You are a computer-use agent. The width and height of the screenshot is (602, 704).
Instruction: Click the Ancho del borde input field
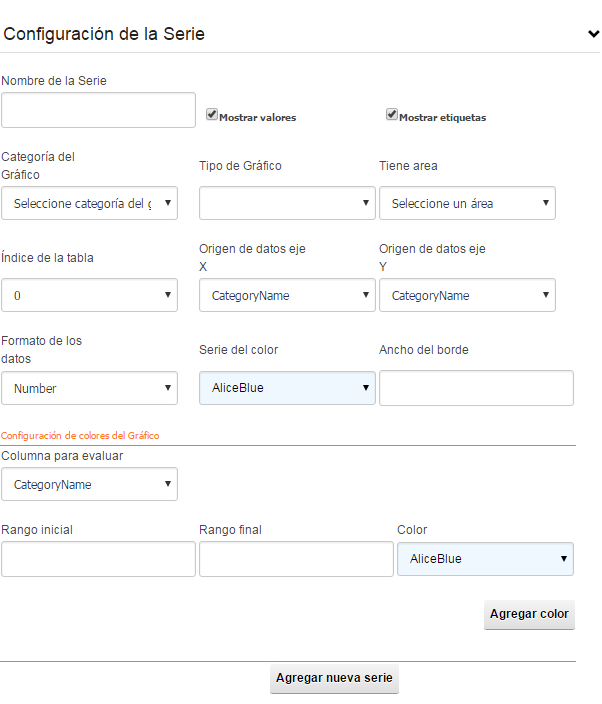(x=476, y=388)
